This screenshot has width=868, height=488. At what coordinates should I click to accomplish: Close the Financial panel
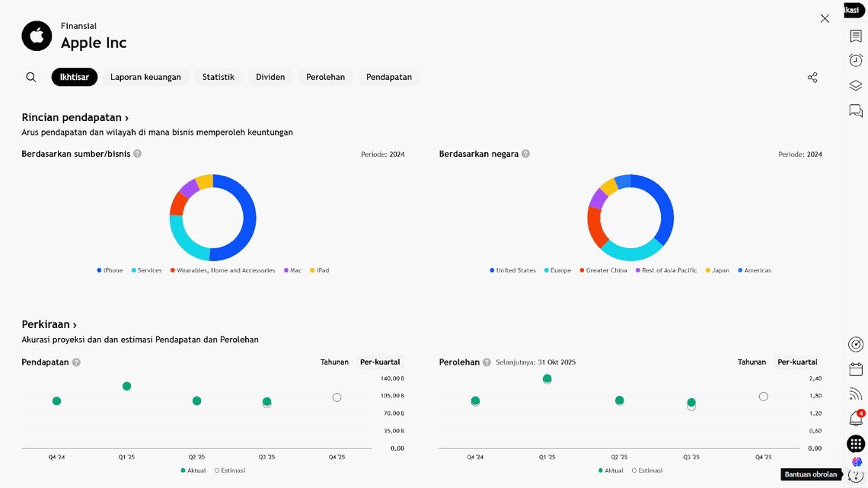coord(825,18)
